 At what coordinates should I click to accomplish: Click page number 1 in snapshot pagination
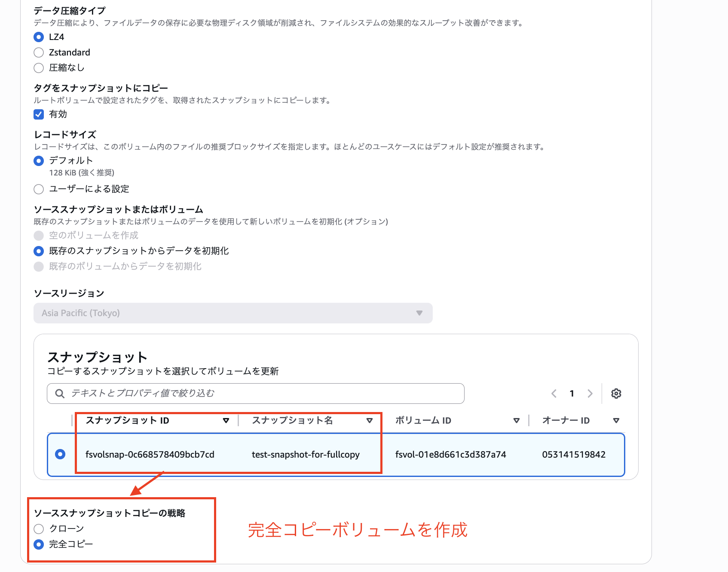(x=572, y=394)
